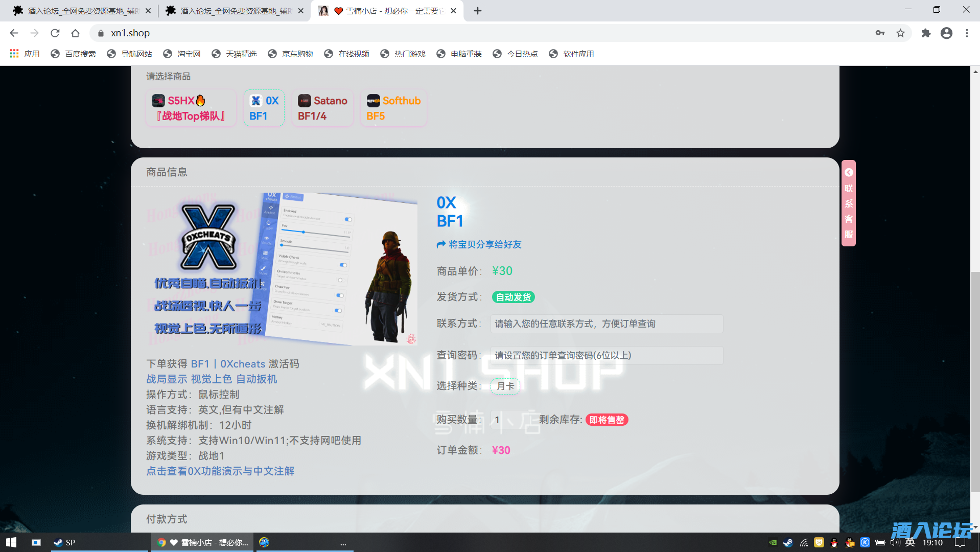This screenshot has width=980, height=552.
Task: Open the Wi-Fi network tray icon
Action: click(804, 543)
